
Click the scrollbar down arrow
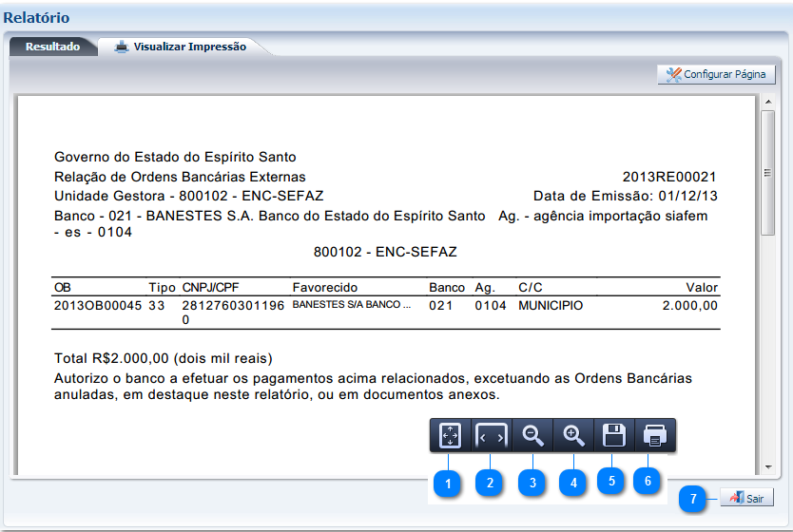[766, 466]
